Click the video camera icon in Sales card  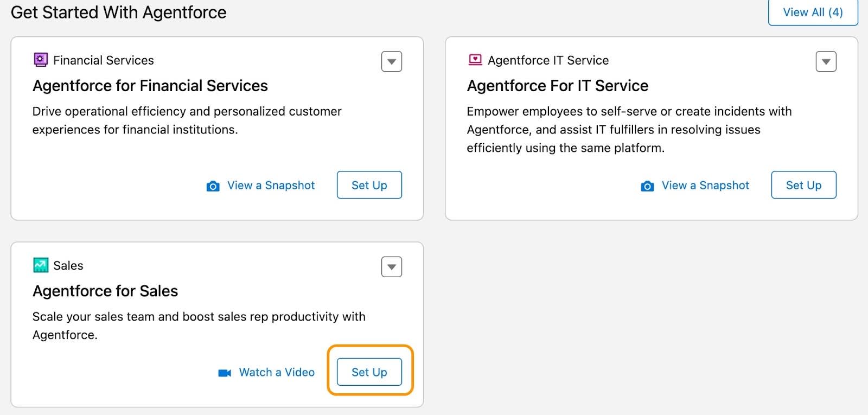(x=225, y=373)
